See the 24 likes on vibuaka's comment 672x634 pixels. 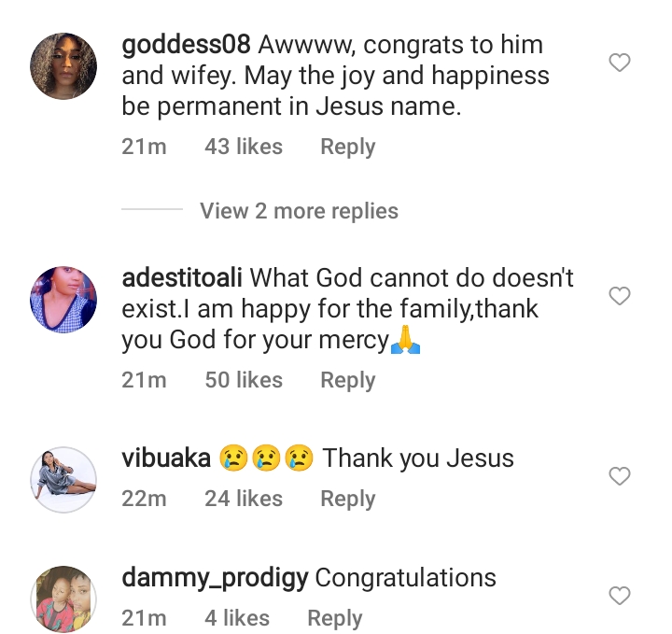(x=243, y=499)
